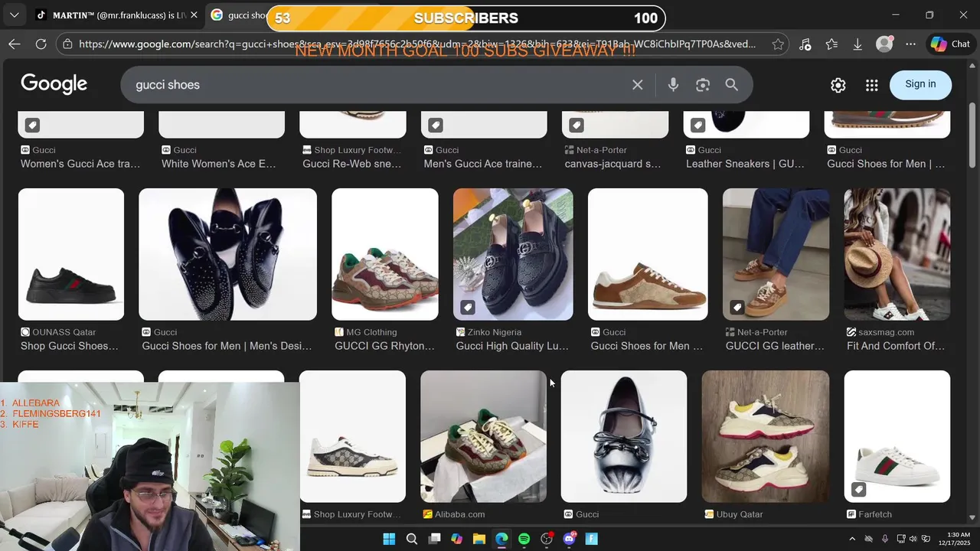Viewport: 980px width, 551px height.
Task: Open Windows taskbar Search
Action: 412,539
